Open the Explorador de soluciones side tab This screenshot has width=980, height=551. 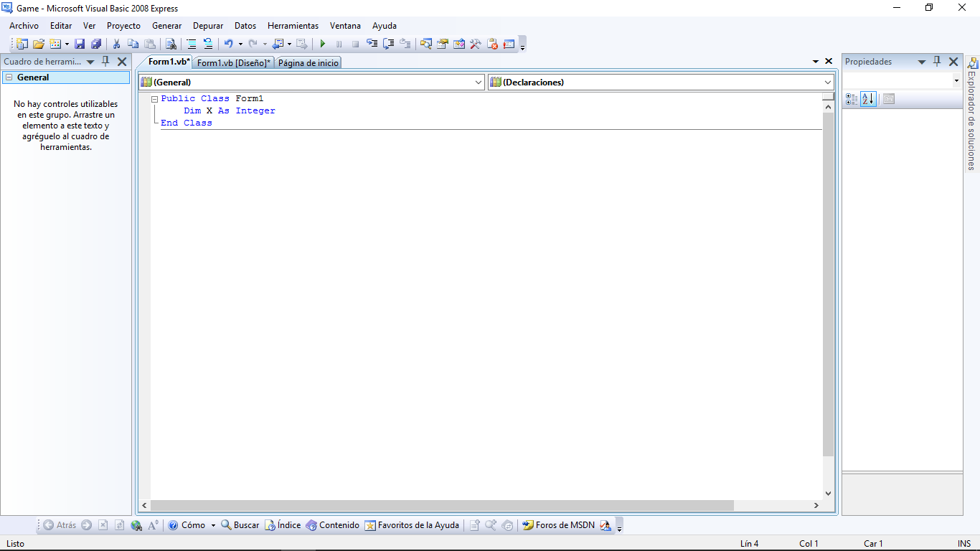click(971, 115)
